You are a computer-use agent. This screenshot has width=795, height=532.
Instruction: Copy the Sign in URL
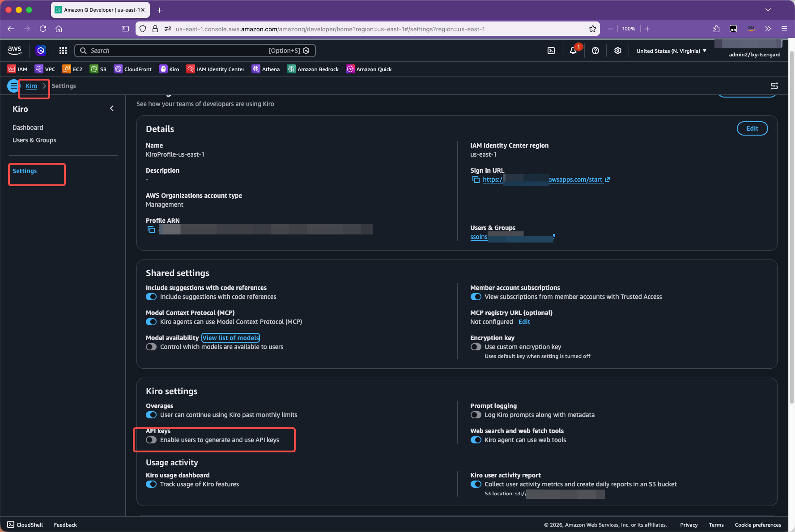point(476,179)
